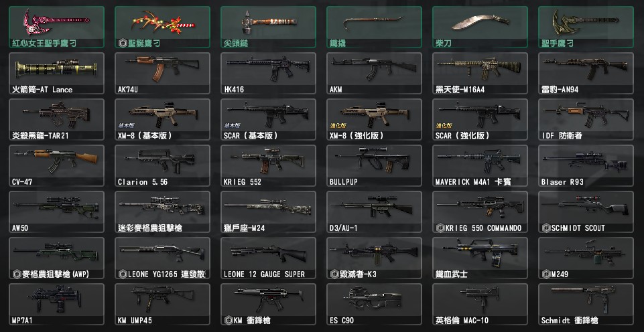
Task: Select XM-8 (基本版) weapon card
Action: tap(162, 119)
